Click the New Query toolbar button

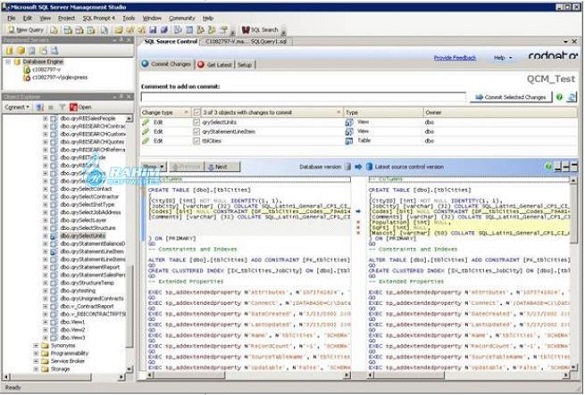(x=25, y=30)
